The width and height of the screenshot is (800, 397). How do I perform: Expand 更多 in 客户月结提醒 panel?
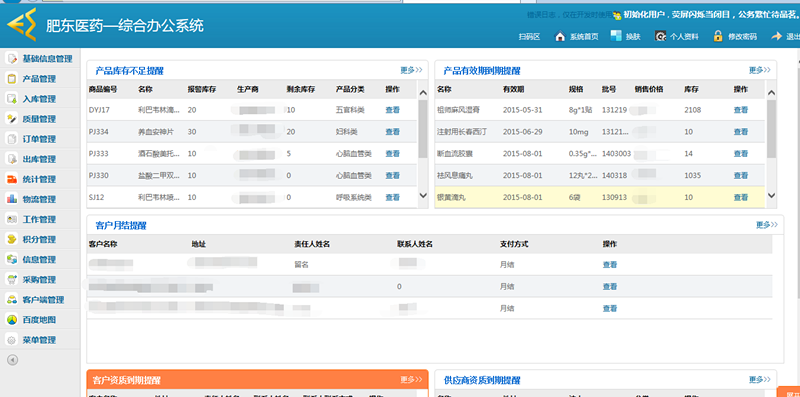tap(767, 225)
